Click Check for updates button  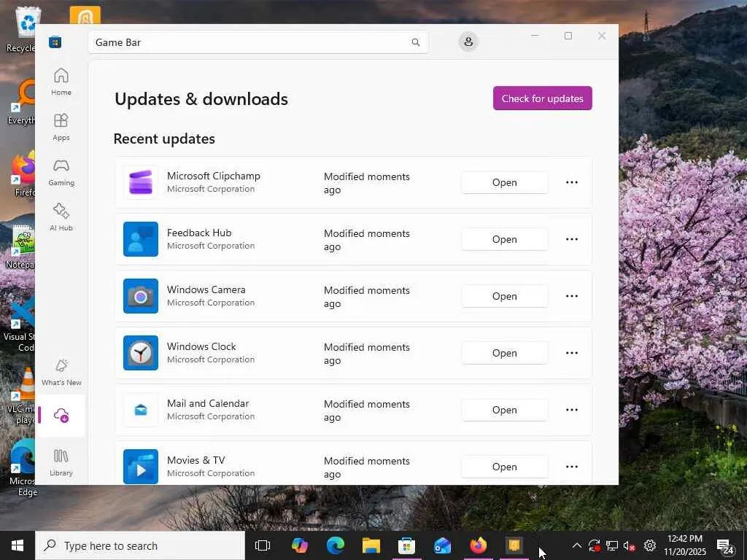[x=542, y=98]
